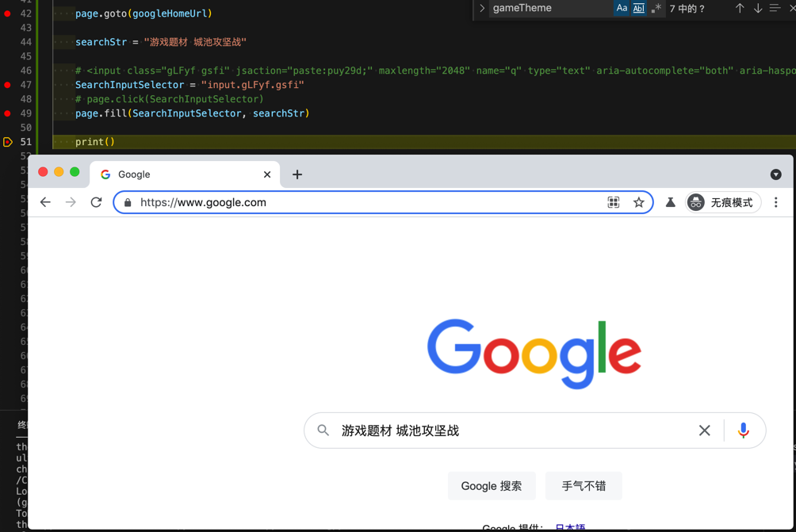Click the SearchInputSelector assignment line 47

[189, 85]
